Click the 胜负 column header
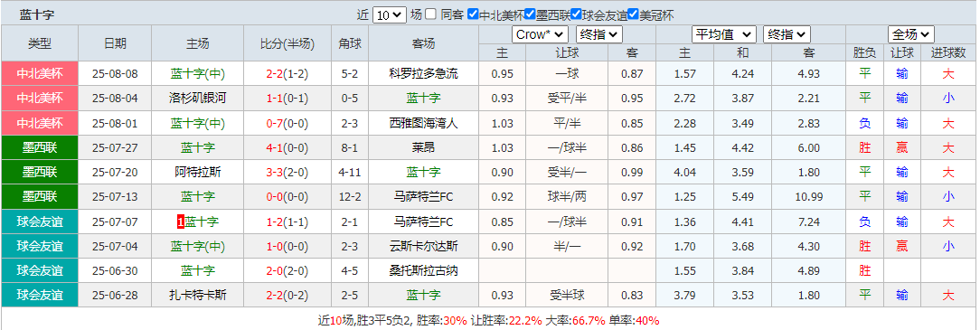 click(x=865, y=53)
